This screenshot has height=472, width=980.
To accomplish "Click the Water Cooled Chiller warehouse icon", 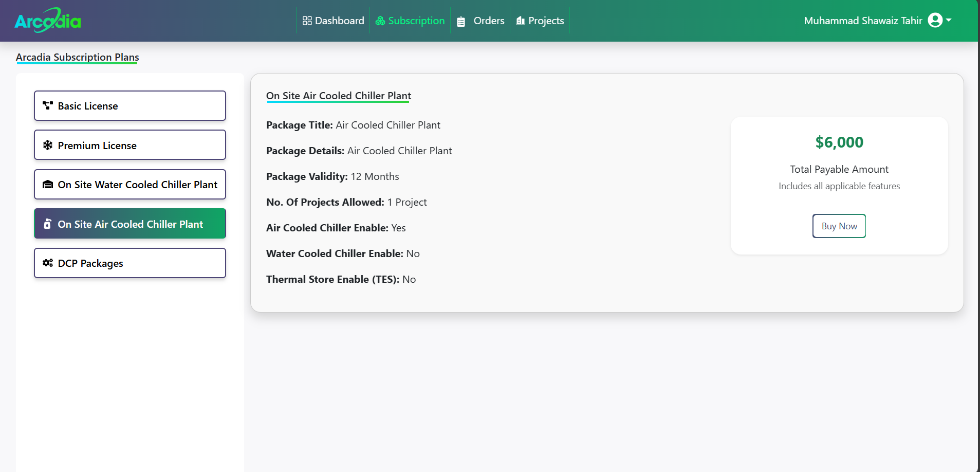I will point(48,185).
